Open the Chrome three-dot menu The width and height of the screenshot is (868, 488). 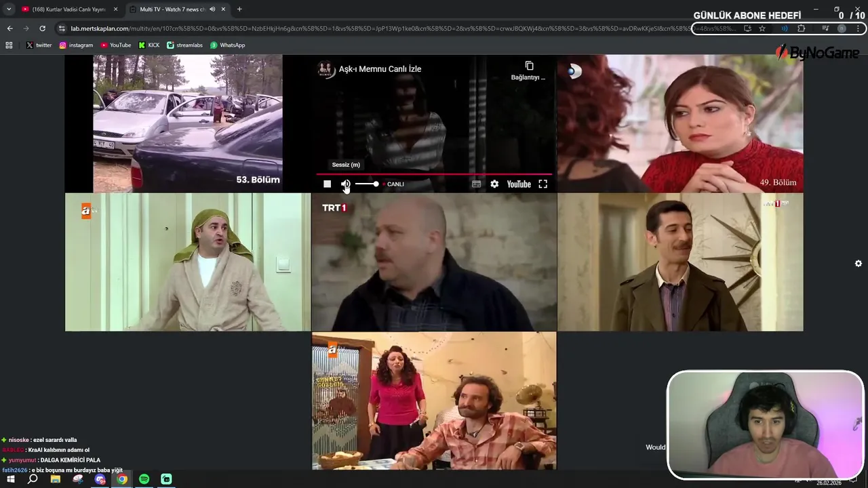[859, 28]
